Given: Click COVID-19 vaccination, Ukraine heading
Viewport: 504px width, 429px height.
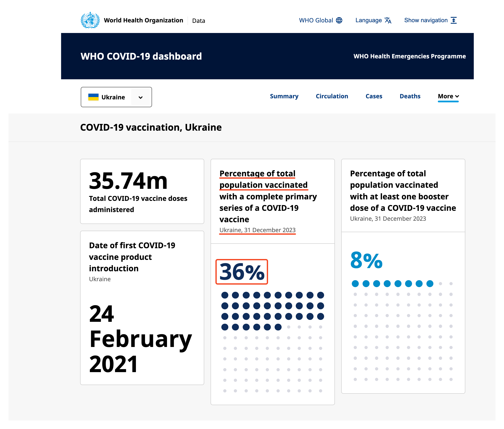Looking at the screenshot, I should (x=151, y=127).
